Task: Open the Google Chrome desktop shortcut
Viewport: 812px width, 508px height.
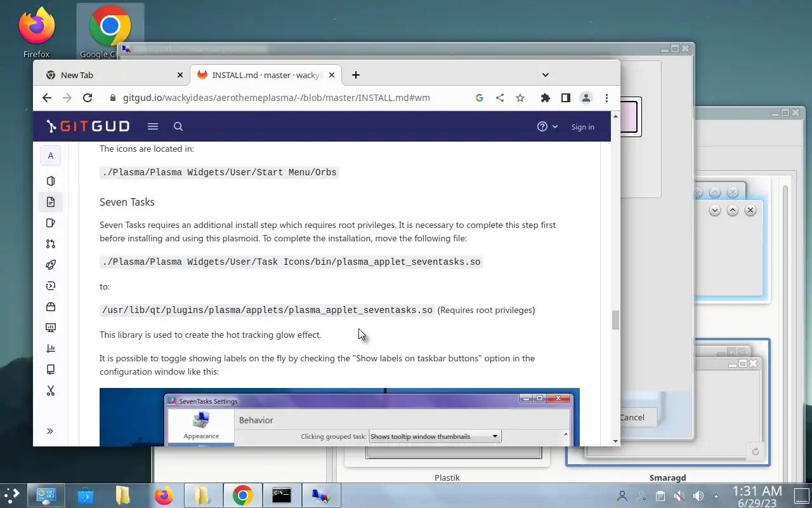Action: point(110,31)
